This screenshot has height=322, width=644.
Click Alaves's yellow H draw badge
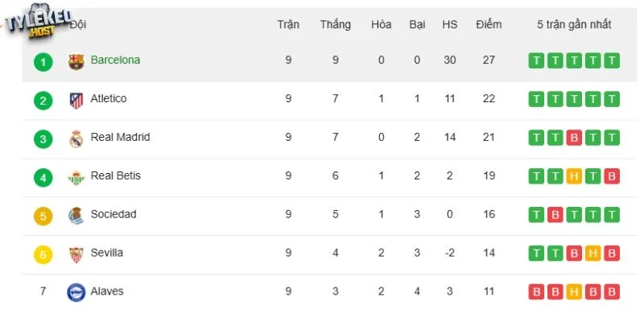tap(574, 292)
